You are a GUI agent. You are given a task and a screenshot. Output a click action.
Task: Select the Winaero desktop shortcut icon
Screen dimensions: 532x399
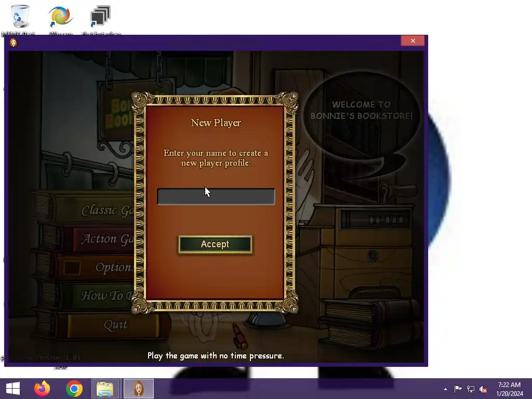60,16
